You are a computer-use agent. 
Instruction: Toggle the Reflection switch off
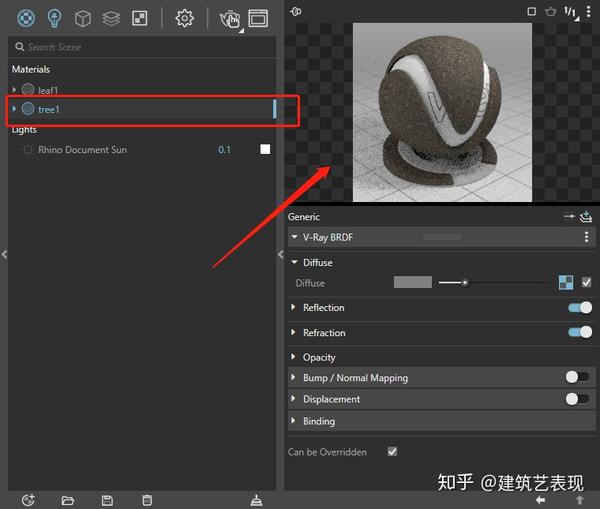pyautogui.click(x=580, y=307)
